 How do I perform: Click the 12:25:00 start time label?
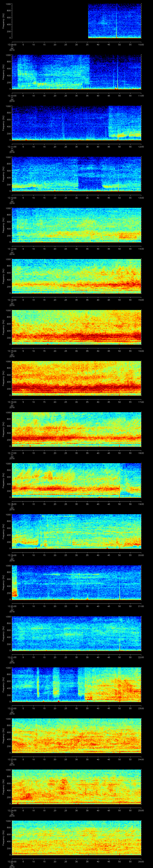click(12, 861)
